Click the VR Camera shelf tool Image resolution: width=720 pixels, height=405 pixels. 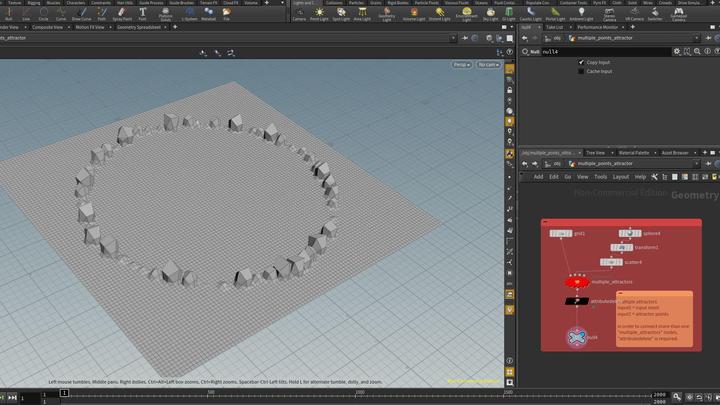(634, 14)
